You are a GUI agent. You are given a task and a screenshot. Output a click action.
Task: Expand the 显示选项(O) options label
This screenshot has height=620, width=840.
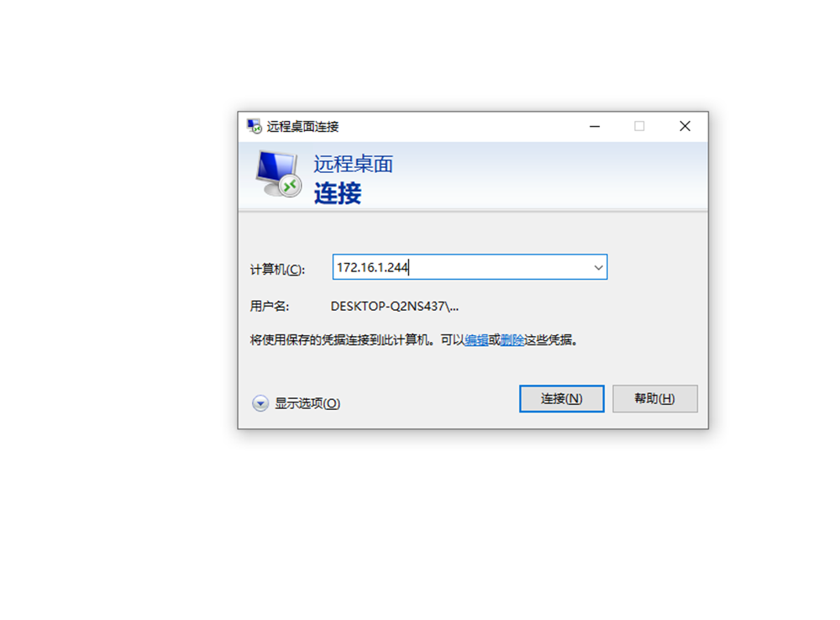click(307, 403)
